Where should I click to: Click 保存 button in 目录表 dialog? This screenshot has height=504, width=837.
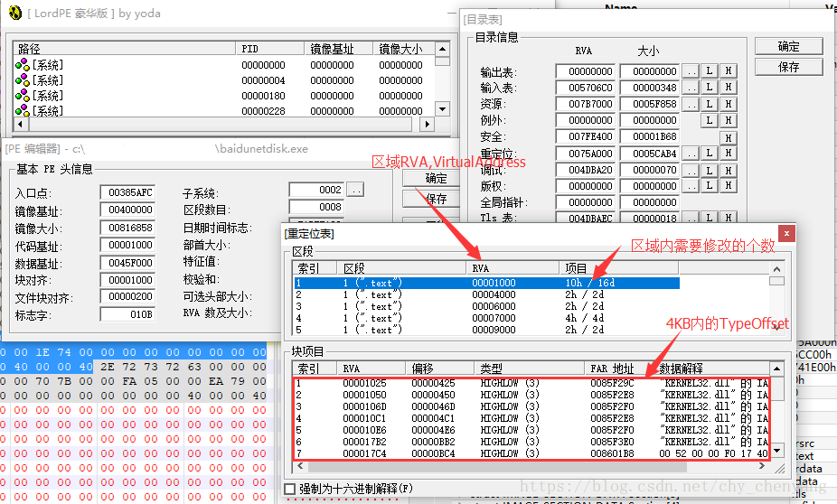pos(788,67)
